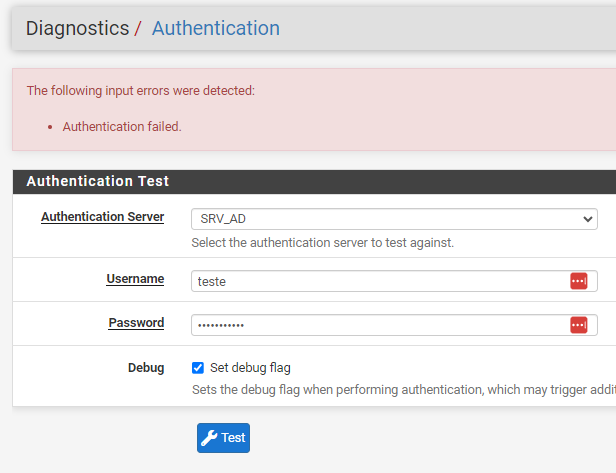
Task: Click the wrench icon on Test button
Action: (x=209, y=438)
